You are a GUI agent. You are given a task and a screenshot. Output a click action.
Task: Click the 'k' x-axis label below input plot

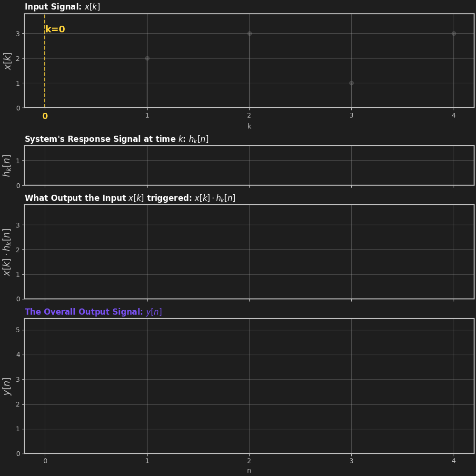[249, 126]
